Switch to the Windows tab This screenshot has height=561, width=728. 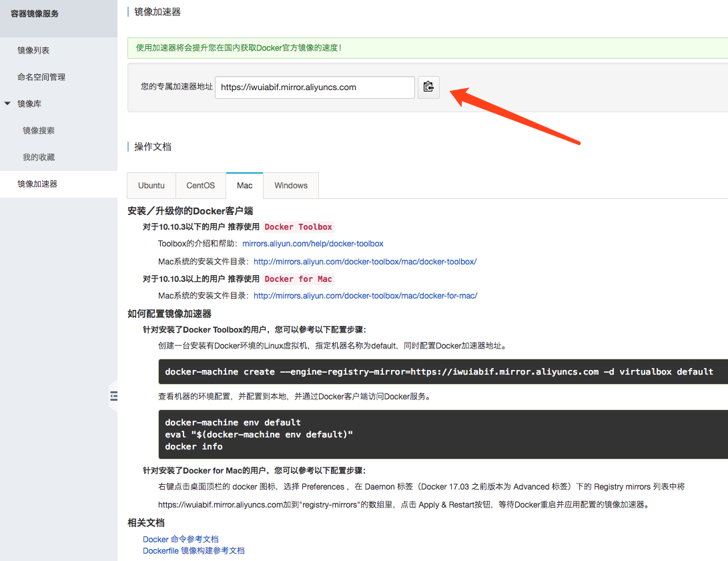pyautogui.click(x=291, y=186)
